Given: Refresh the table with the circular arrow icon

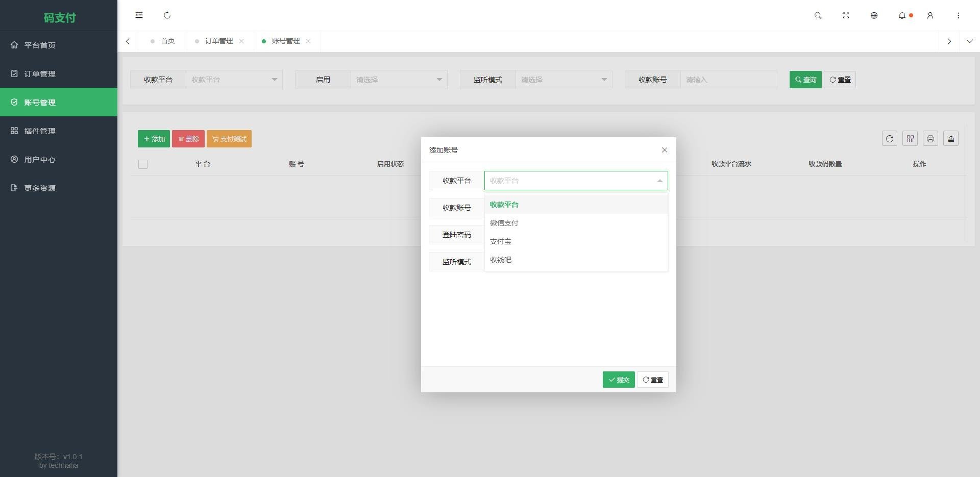Looking at the screenshot, I should (890, 138).
